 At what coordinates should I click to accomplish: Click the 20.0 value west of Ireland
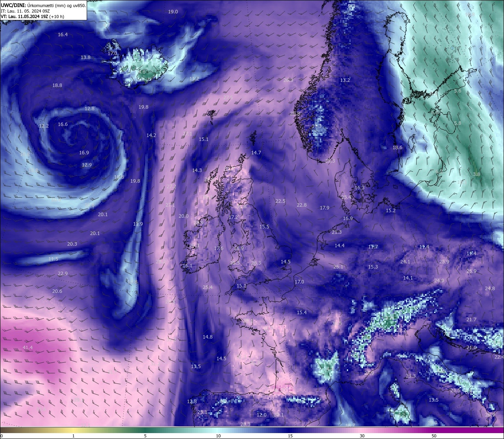point(183,216)
